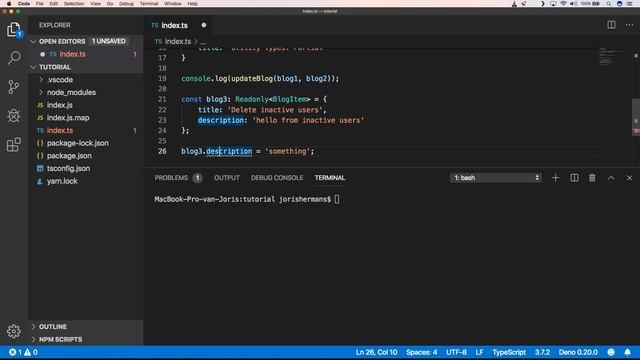This screenshot has height=360, width=640.
Task: Open the Manage gear icon
Action: point(13,331)
